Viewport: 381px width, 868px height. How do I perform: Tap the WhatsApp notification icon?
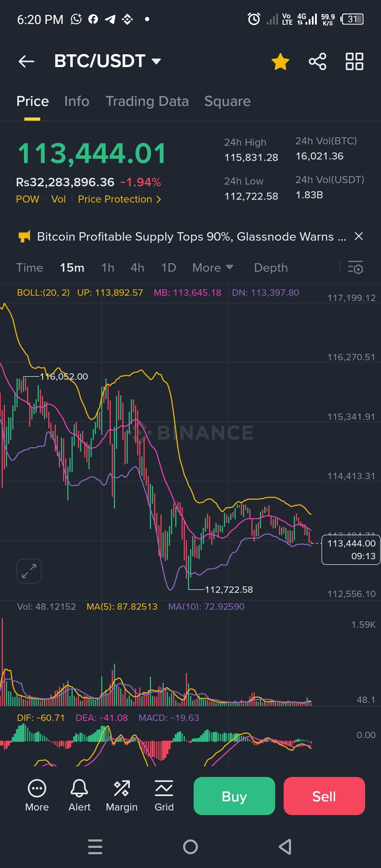(x=76, y=19)
